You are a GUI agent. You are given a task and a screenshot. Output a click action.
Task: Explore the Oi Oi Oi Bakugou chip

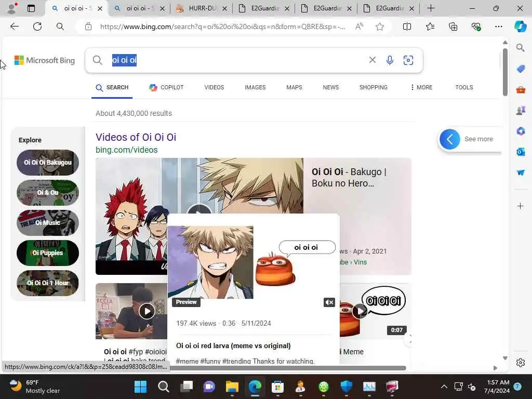47,163
